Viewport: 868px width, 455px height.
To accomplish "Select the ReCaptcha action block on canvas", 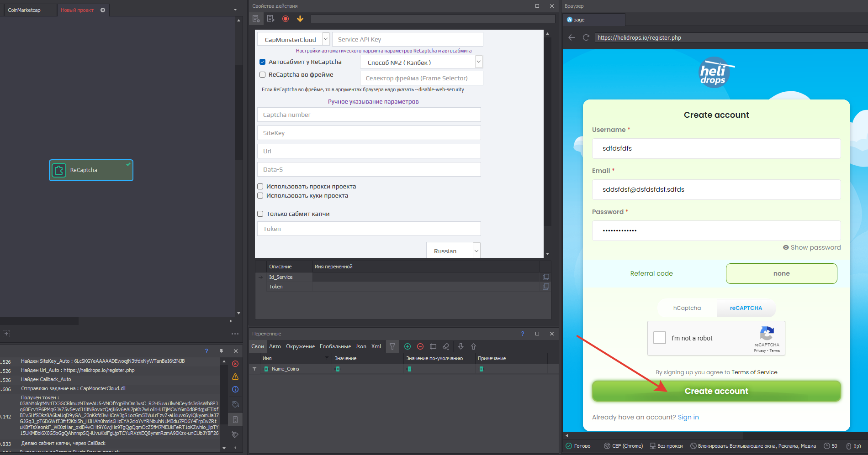I will (x=91, y=170).
